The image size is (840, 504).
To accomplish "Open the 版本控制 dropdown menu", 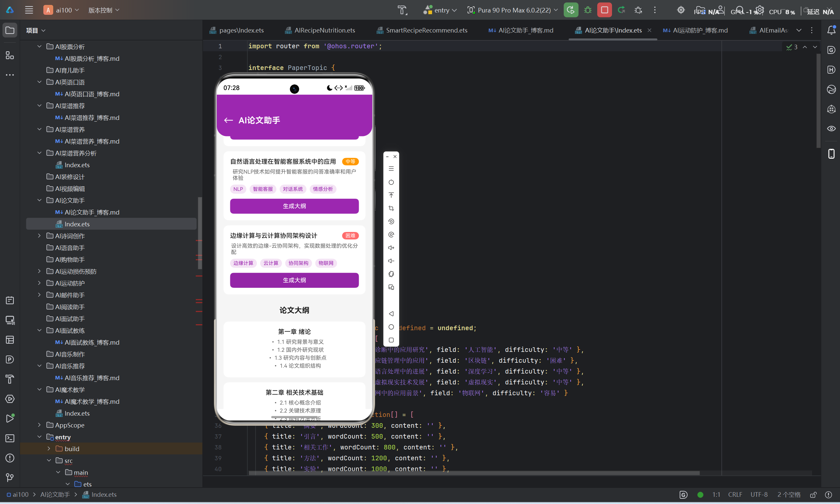I will 104,10.
